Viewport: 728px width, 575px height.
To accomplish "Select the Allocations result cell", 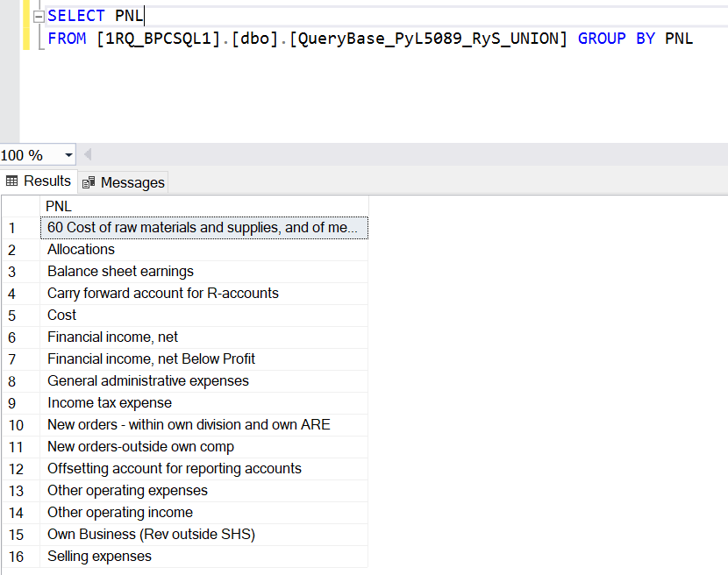I will pos(204,250).
